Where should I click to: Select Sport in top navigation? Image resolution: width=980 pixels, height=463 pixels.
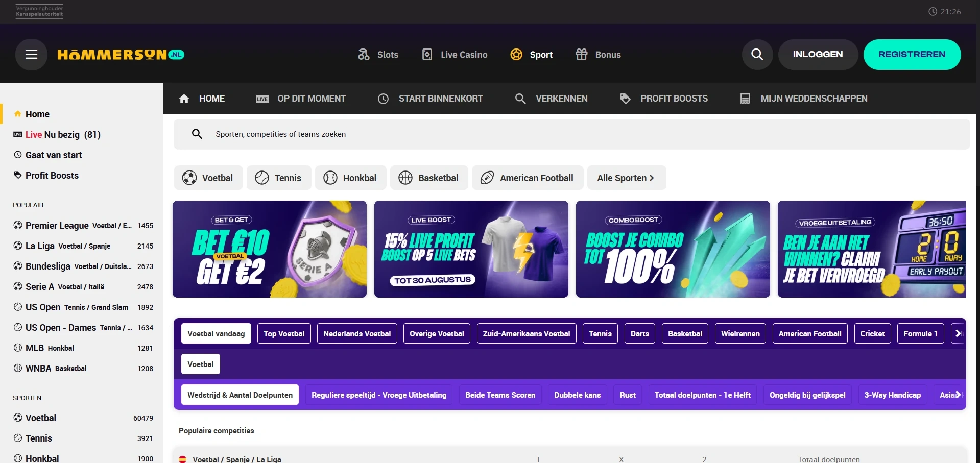click(531, 55)
